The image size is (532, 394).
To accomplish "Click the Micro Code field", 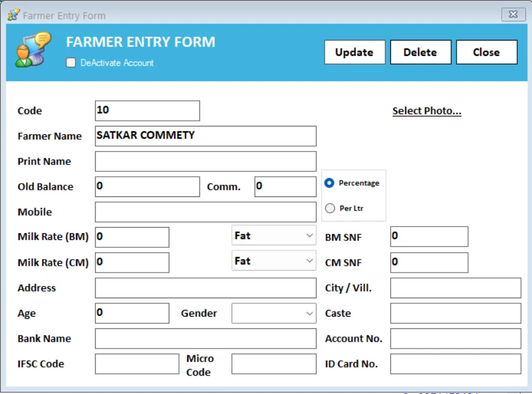I will click(x=274, y=364).
